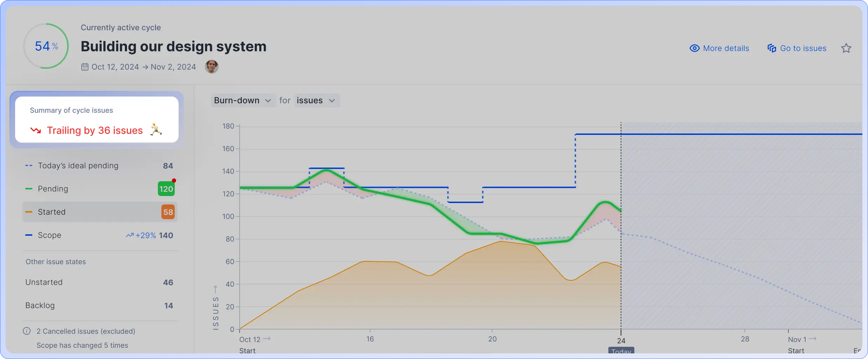Viewport: 868px width, 359px height.
Task: Click the eye icon beside More details
Action: tap(694, 48)
